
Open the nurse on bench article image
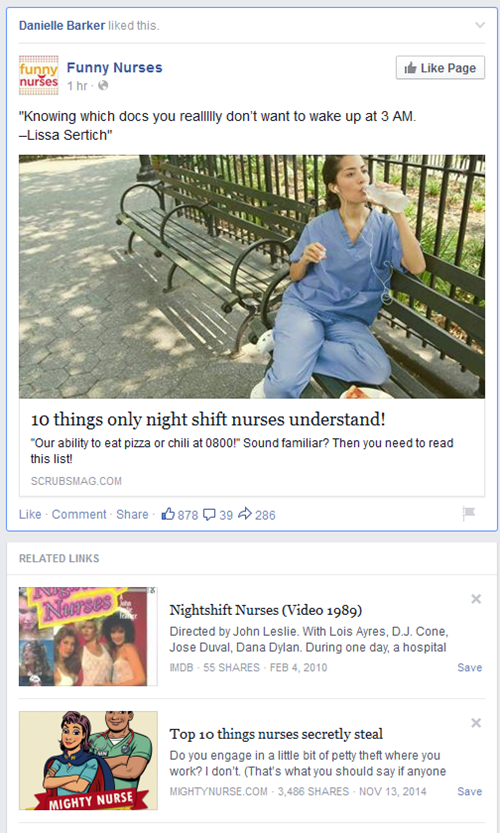click(x=252, y=276)
